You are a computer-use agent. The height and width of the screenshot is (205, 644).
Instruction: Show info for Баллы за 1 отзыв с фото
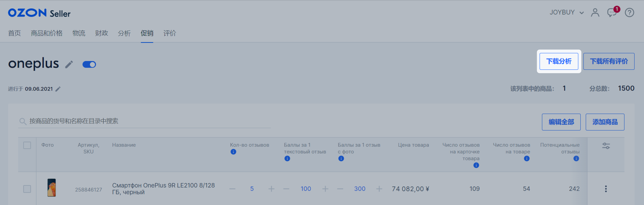[341, 158]
